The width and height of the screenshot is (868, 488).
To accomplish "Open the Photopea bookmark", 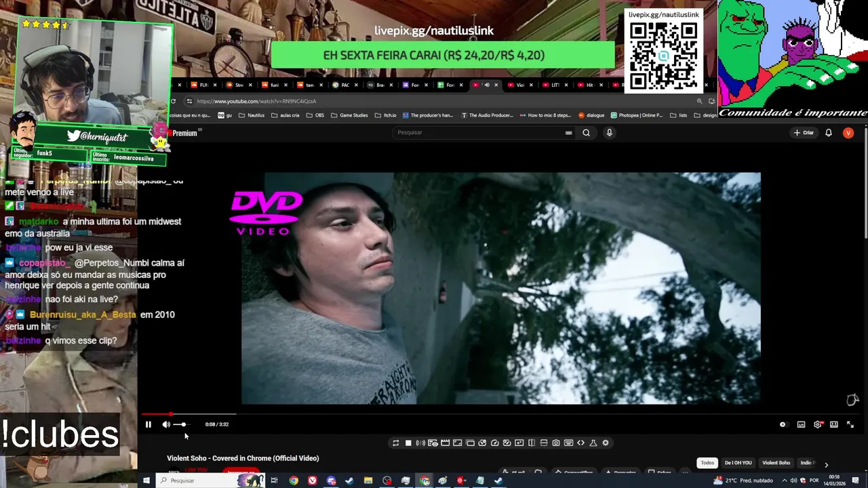I will 637,115.
